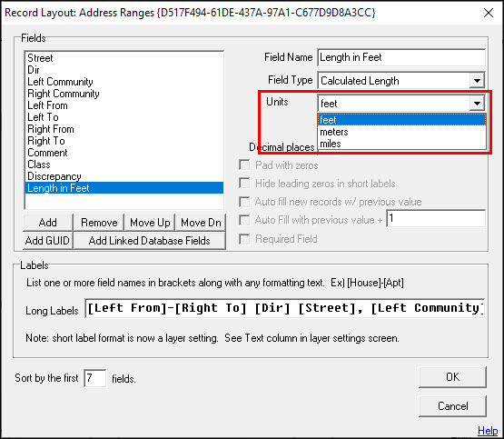Choose meters from the Units list
This screenshot has height=439, width=504.
coord(401,132)
